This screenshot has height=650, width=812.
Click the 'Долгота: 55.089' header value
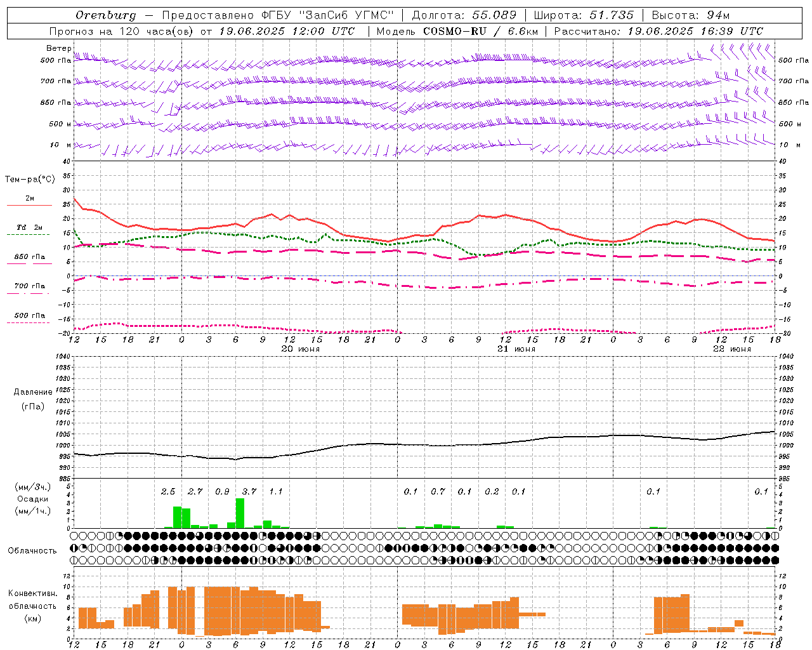pyautogui.click(x=464, y=15)
